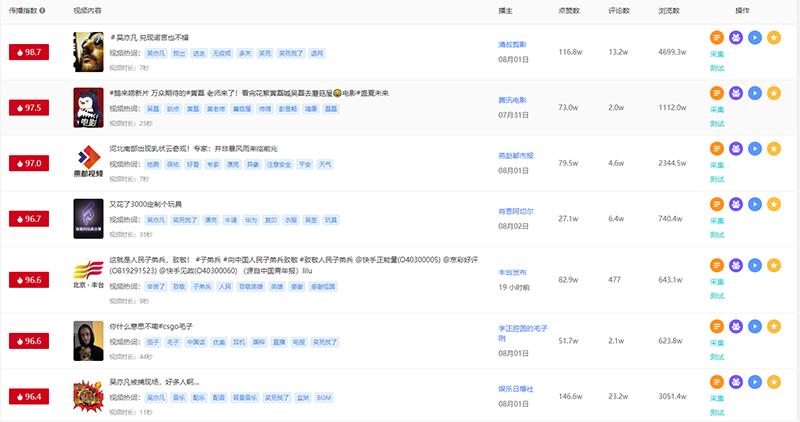Open the purple audience icon in the 96.7 row
The image size is (800, 422).
pyautogui.click(x=736, y=204)
